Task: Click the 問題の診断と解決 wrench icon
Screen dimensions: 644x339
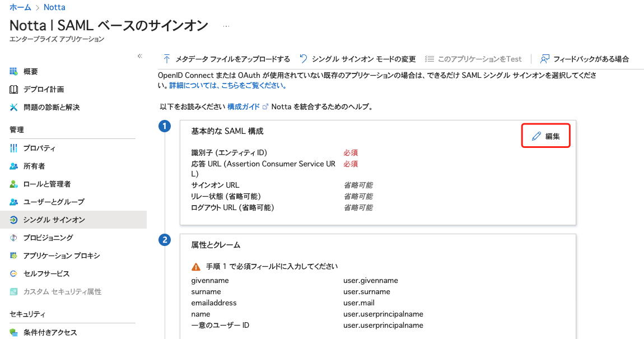Action: (13, 107)
